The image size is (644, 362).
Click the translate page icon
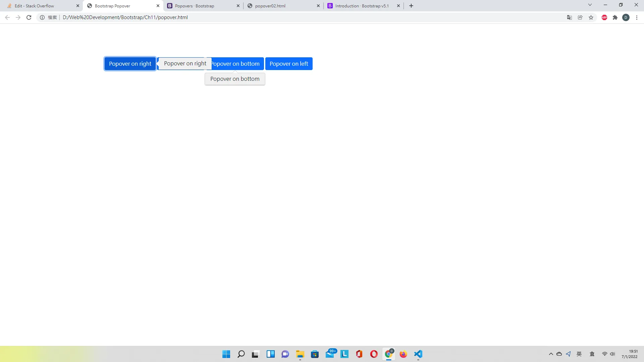[x=570, y=17]
